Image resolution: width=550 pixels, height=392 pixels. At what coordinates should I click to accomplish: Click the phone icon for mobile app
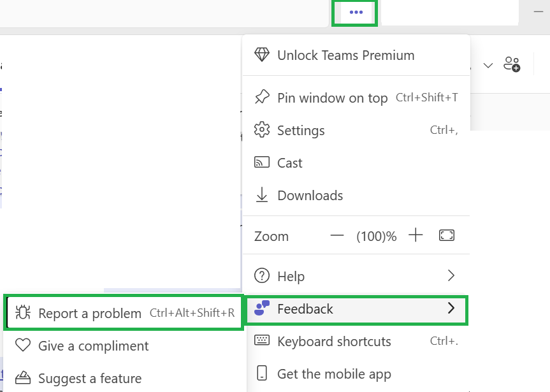pyautogui.click(x=262, y=373)
